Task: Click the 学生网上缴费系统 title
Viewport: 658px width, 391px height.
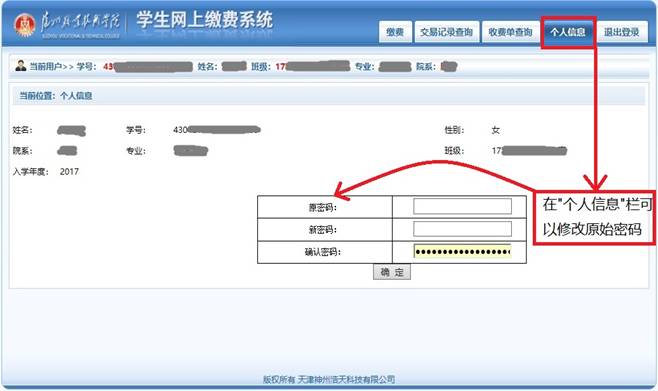Action: [x=204, y=20]
